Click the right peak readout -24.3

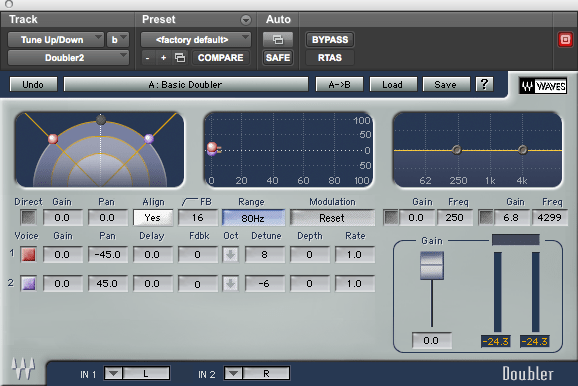coord(535,341)
